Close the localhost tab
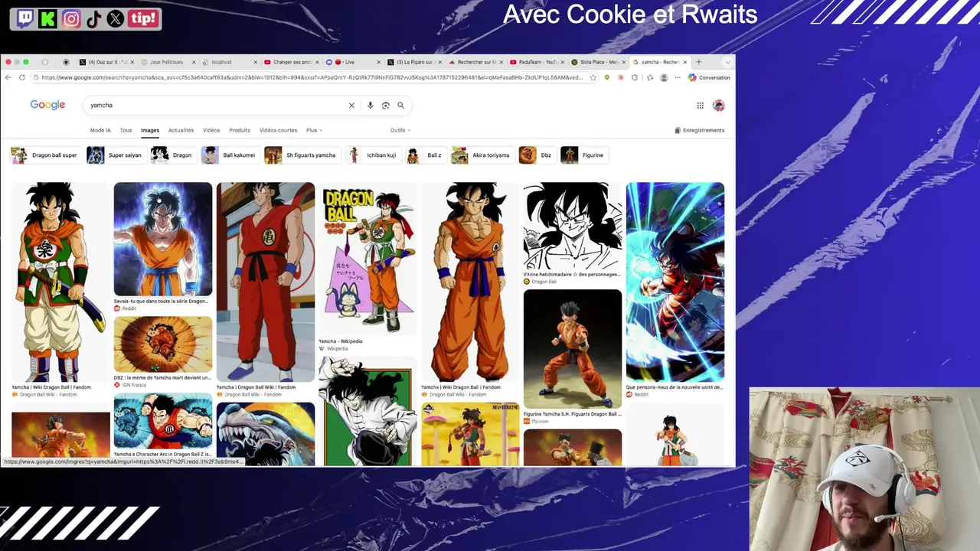 coord(256,62)
